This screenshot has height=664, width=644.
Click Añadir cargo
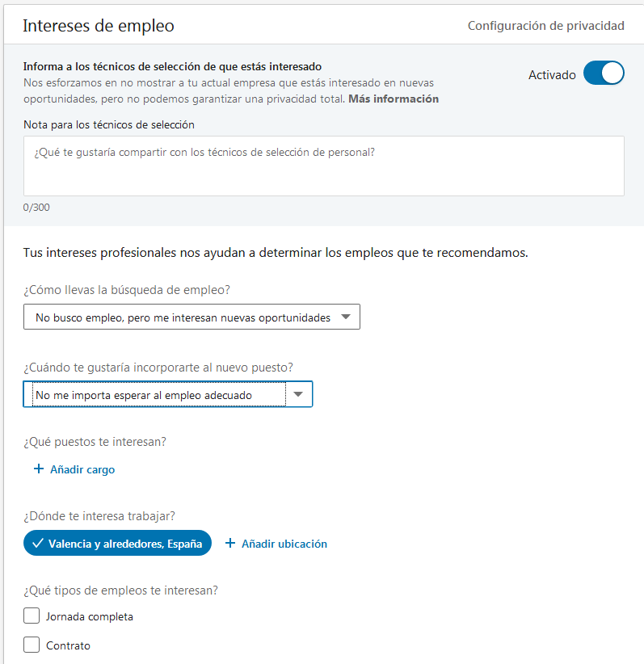[81, 469]
